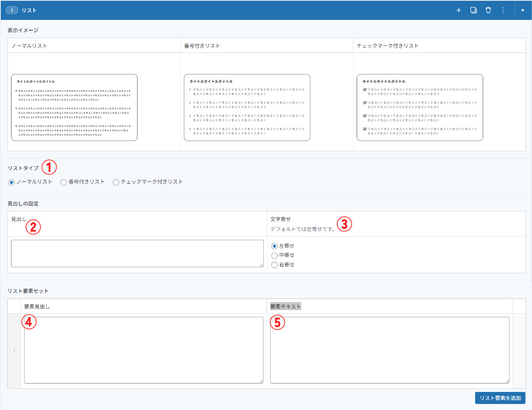The height and width of the screenshot is (410, 532).
Task: Click the trash icon to delete block
Action: [488, 10]
